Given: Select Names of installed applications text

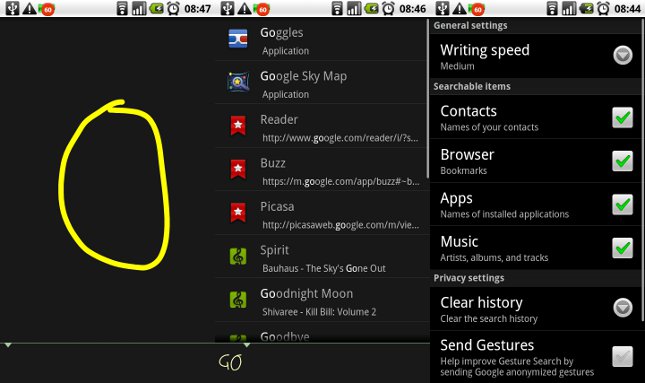Looking at the screenshot, I should 504,214.
